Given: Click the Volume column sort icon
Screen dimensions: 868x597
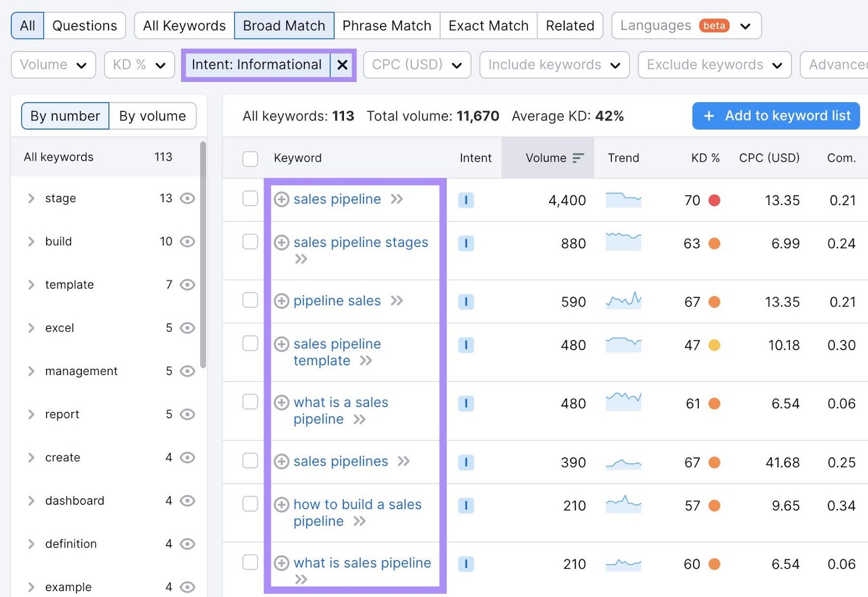Looking at the screenshot, I should (x=577, y=157).
